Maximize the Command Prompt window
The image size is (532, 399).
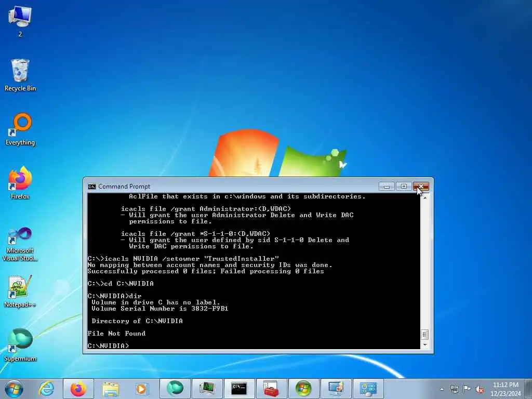404,187
